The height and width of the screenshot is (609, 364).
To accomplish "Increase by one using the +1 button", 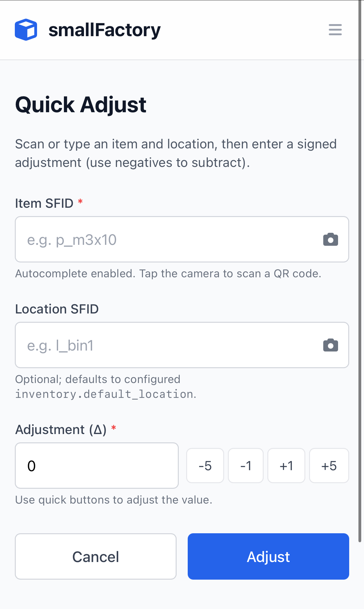I will pos(286,466).
